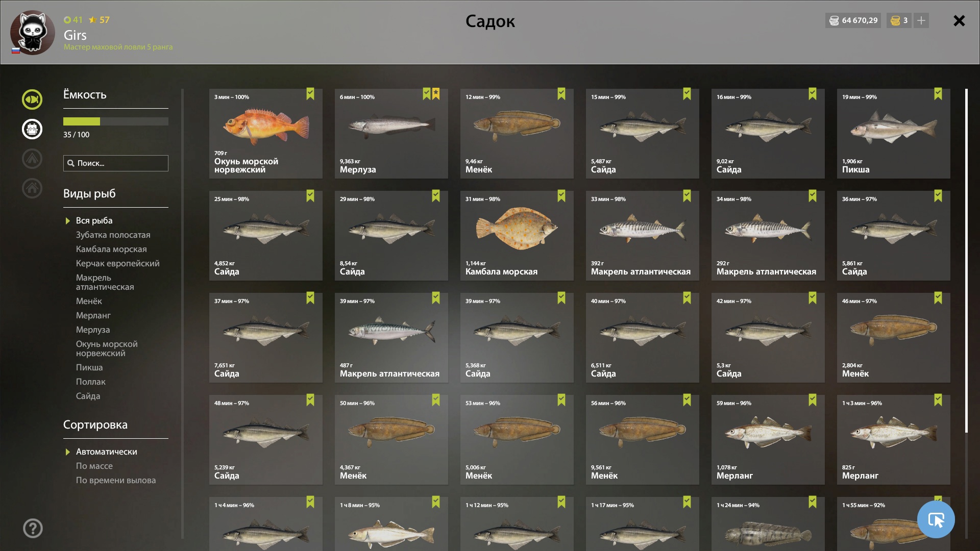The image size is (980, 551).
Task: Select sorting option По массе
Action: coord(94,466)
